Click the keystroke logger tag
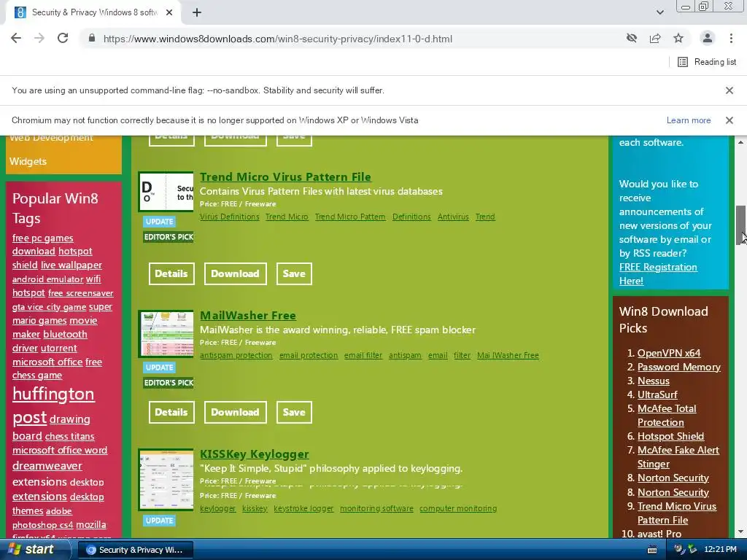Screen dimensions: 747x560 click(x=303, y=508)
